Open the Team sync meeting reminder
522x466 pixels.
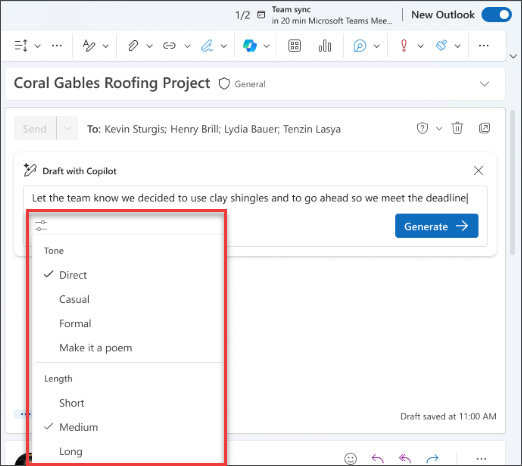tap(332, 15)
